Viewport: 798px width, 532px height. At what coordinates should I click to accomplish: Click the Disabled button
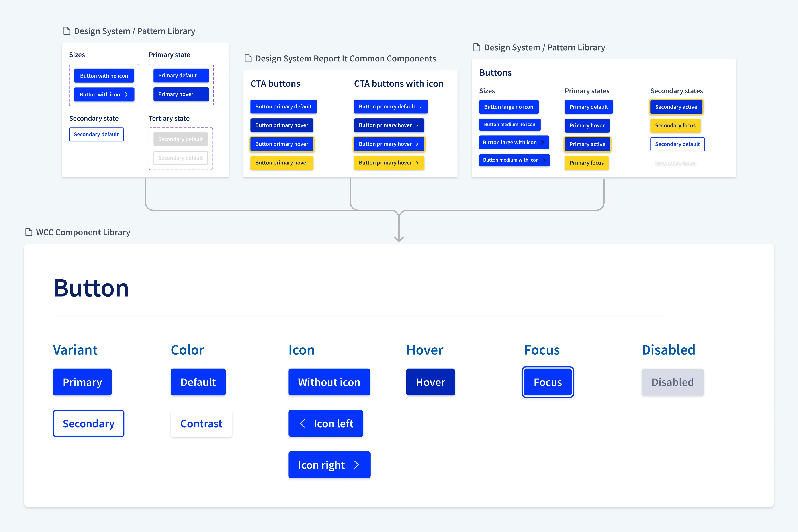click(673, 382)
